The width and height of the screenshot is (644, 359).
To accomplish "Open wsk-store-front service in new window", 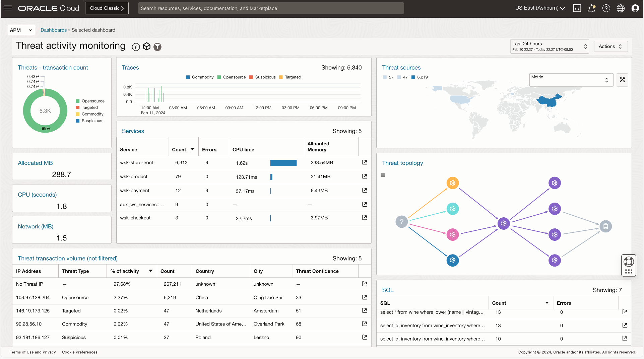I will pyautogui.click(x=365, y=162).
